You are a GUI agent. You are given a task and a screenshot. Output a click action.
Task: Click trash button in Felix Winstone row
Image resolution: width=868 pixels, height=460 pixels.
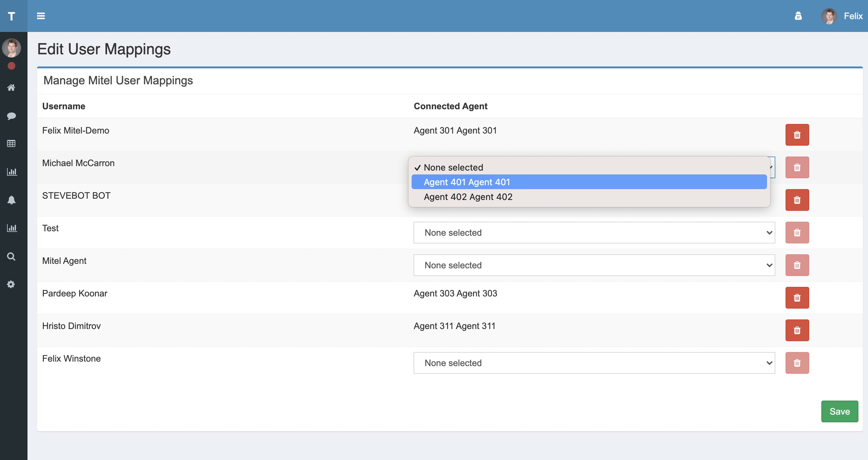click(797, 363)
